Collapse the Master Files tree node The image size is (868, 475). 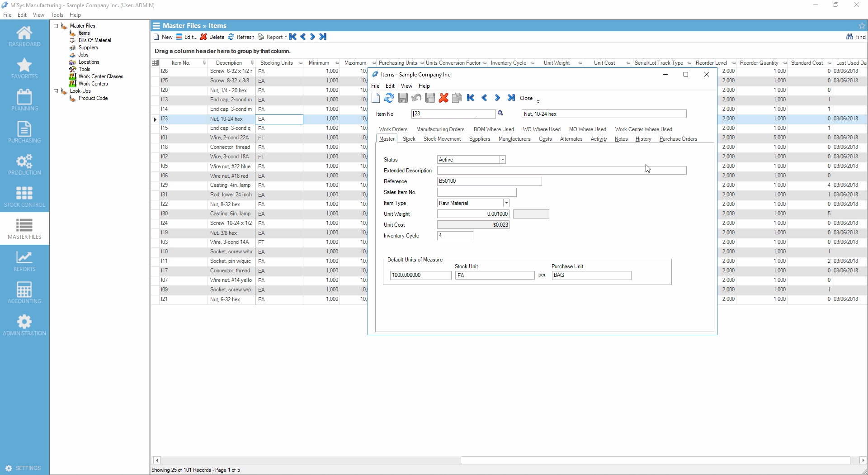pos(56,26)
